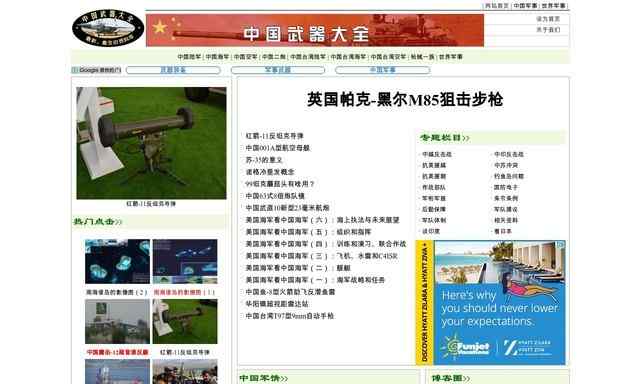Open topic 看日本

(503, 231)
